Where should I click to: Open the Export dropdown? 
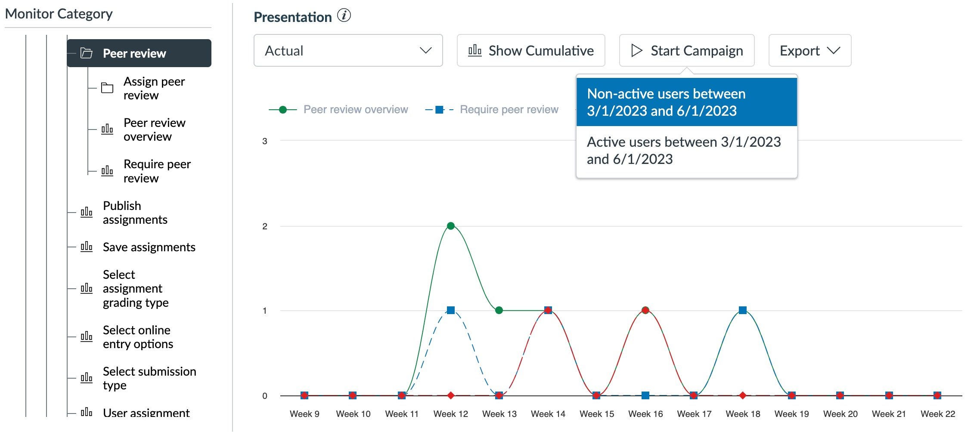(809, 50)
